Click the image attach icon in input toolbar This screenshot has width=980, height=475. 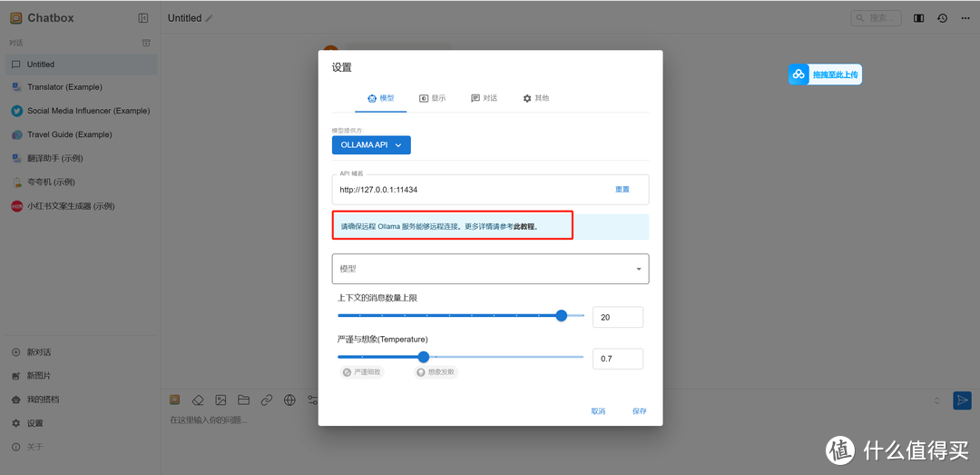click(x=220, y=400)
